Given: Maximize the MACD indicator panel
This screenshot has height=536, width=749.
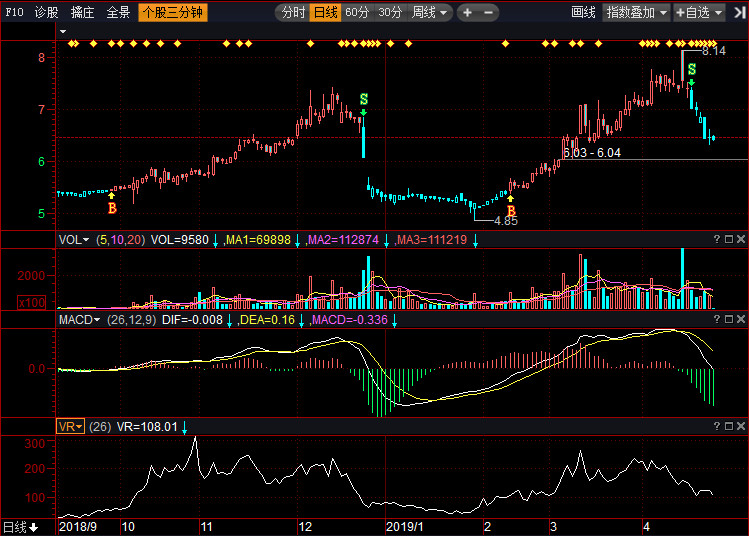Looking at the screenshot, I should point(728,320).
